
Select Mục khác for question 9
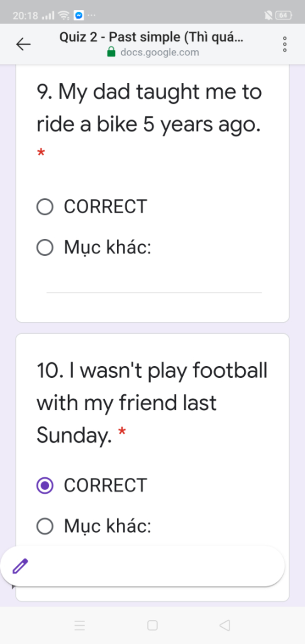coord(45,248)
